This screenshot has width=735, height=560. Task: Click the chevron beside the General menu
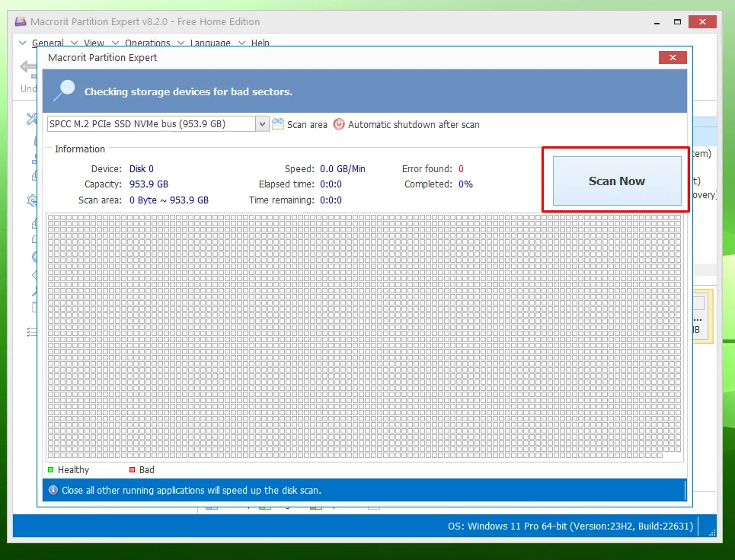click(23, 43)
